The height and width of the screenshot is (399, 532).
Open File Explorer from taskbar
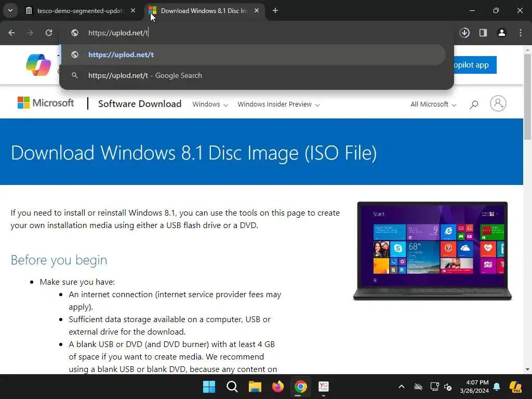point(255,387)
